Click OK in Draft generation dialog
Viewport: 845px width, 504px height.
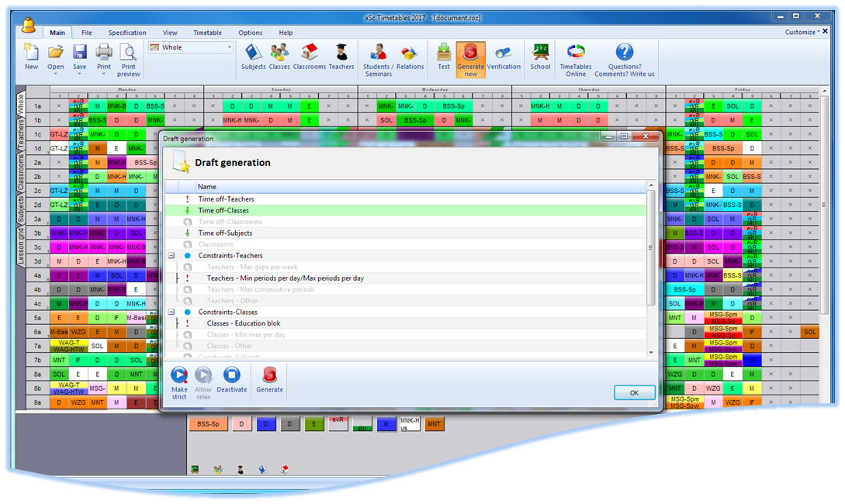[x=634, y=393]
